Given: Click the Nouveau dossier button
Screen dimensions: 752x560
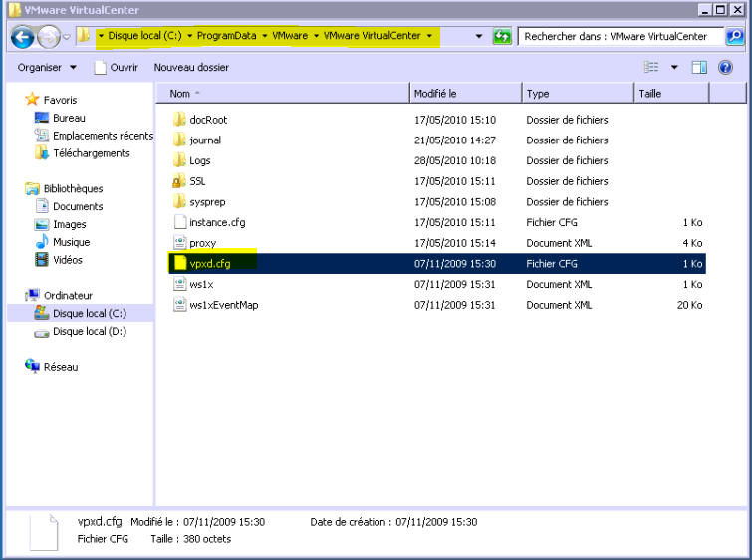Looking at the screenshot, I should 191,68.
